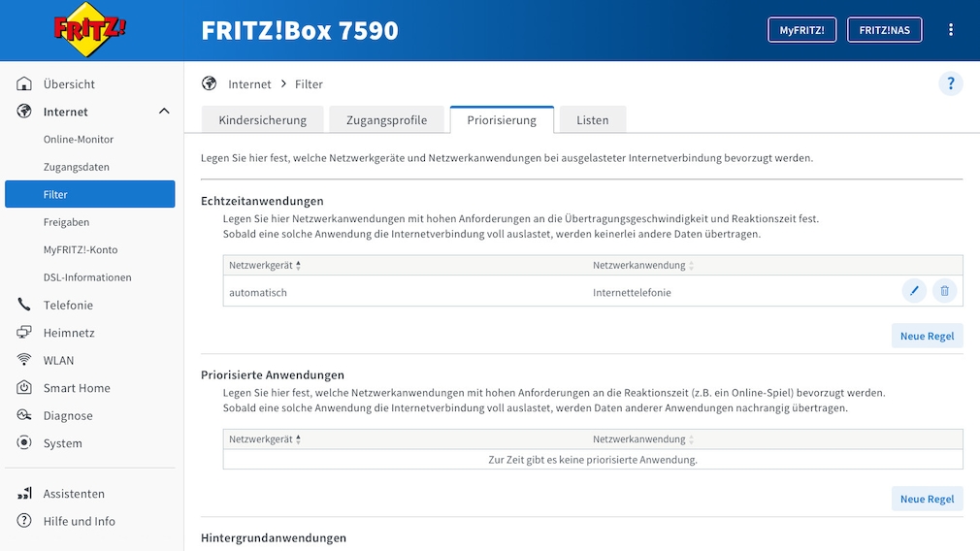Add Neue Regel for Echtzeitanwendungen
The image size is (980, 551).
(x=927, y=336)
